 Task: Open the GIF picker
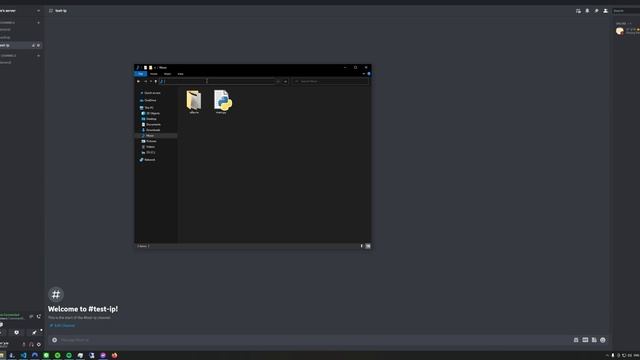pos(585,340)
